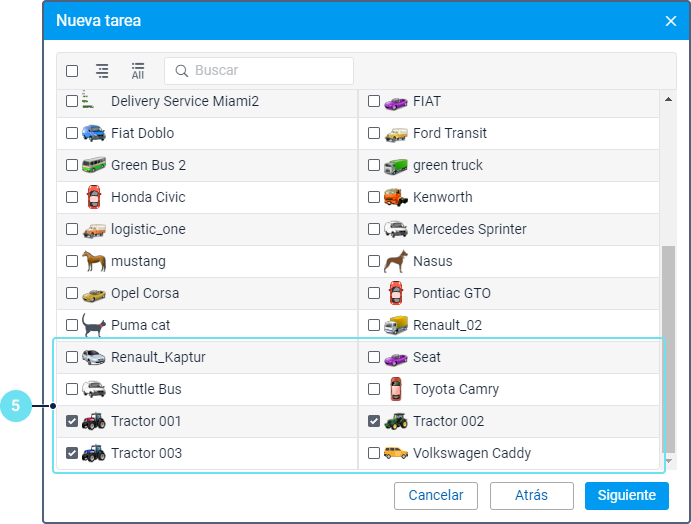Screen dimensions: 691x524
Task: Click the Kenworth orange truck icon
Action: click(x=396, y=197)
